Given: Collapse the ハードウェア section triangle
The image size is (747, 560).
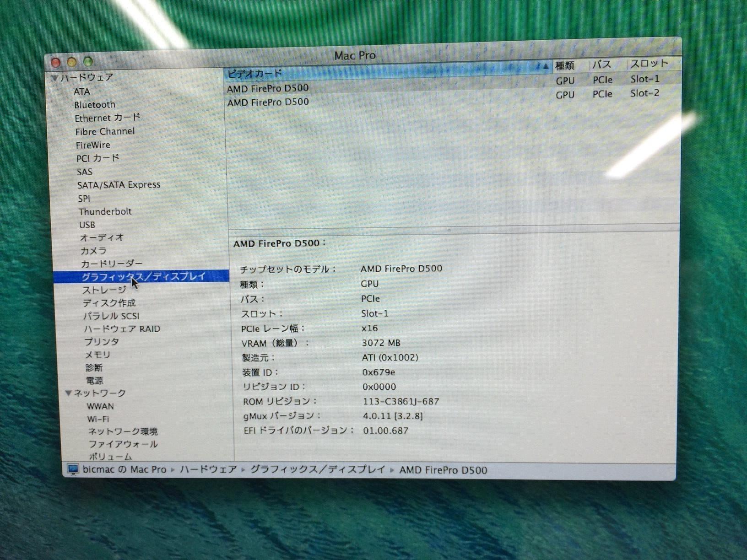Looking at the screenshot, I should (x=55, y=78).
